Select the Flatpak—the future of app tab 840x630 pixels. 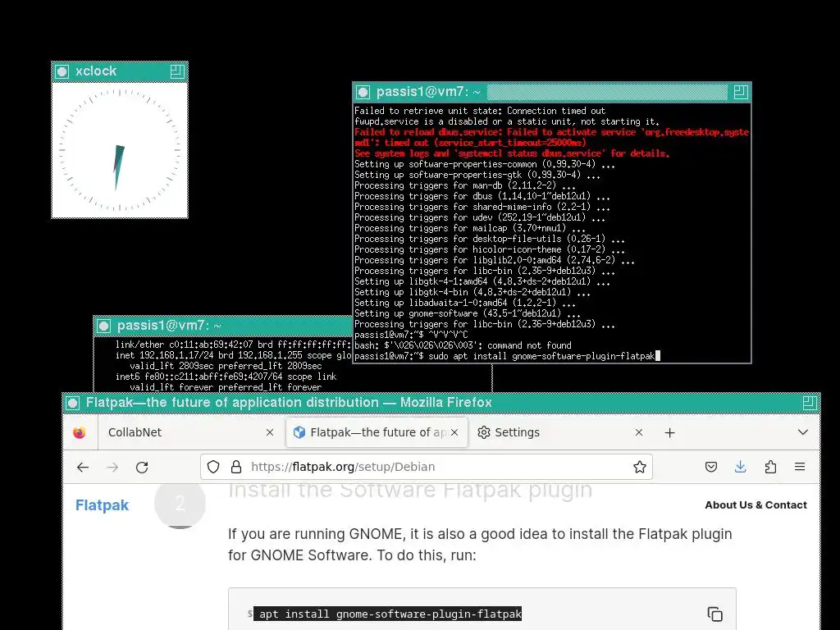(377, 432)
